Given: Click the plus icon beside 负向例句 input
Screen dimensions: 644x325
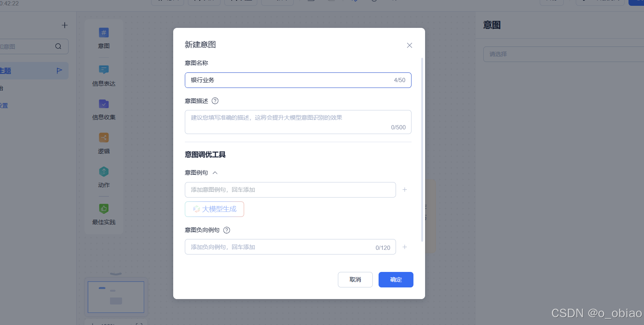Looking at the screenshot, I should pyautogui.click(x=405, y=247).
